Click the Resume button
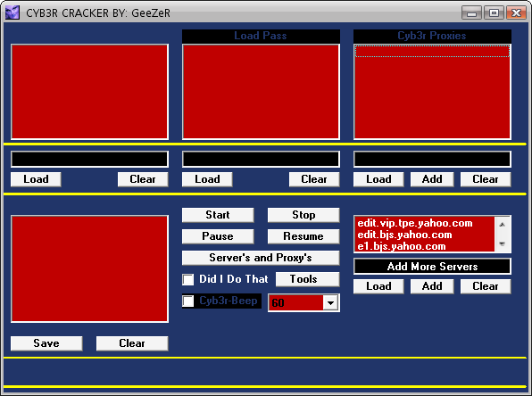Screen dimensions: 532x396 coord(303,236)
